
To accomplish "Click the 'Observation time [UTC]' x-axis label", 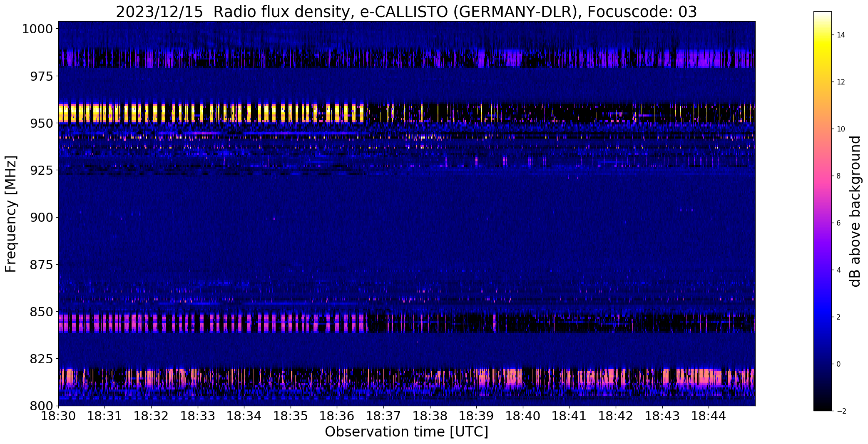I will (406, 432).
